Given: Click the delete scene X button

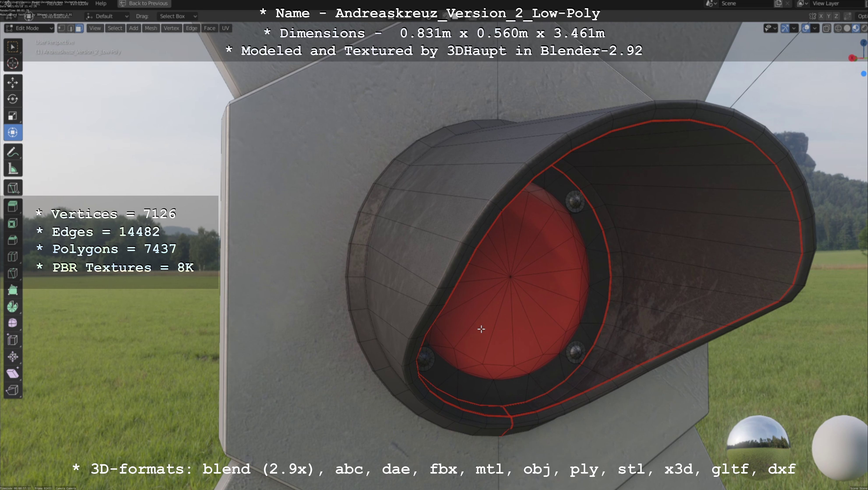Looking at the screenshot, I should (x=787, y=3).
